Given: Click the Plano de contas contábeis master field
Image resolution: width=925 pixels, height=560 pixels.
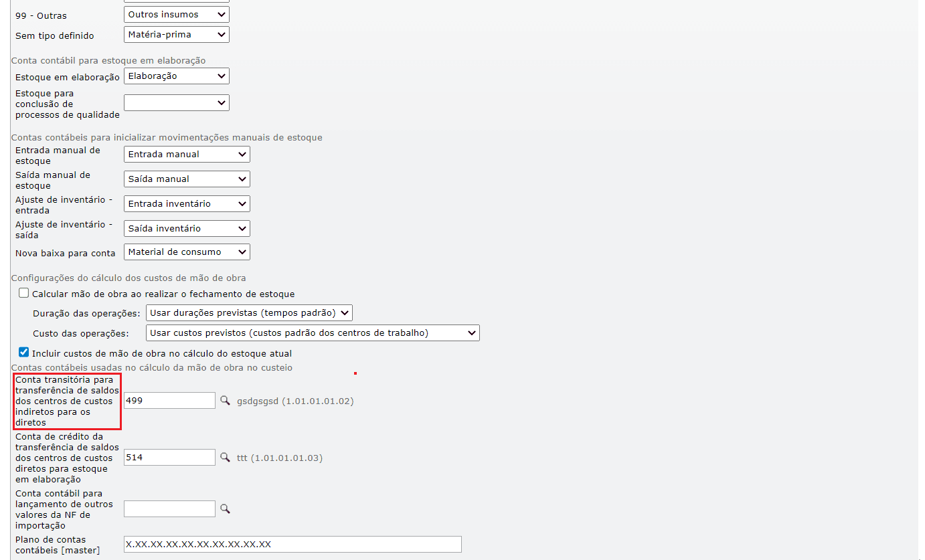Looking at the screenshot, I should 292,545.
